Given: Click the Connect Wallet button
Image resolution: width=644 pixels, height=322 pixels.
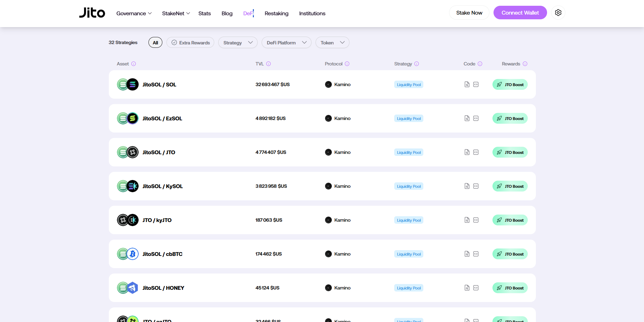Looking at the screenshot, I should tap(520, 13).
